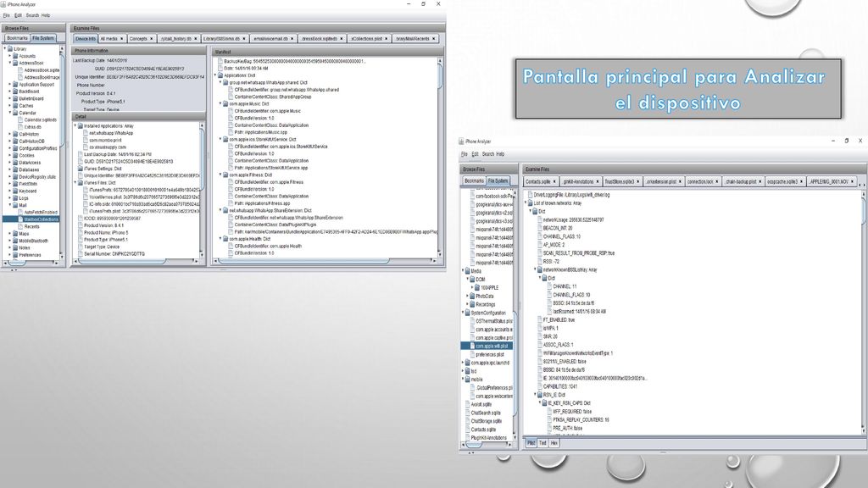Click file icon beside Calendar.sqlitedb
This screenshot has height=488, width=868.
tap(20, 120)
